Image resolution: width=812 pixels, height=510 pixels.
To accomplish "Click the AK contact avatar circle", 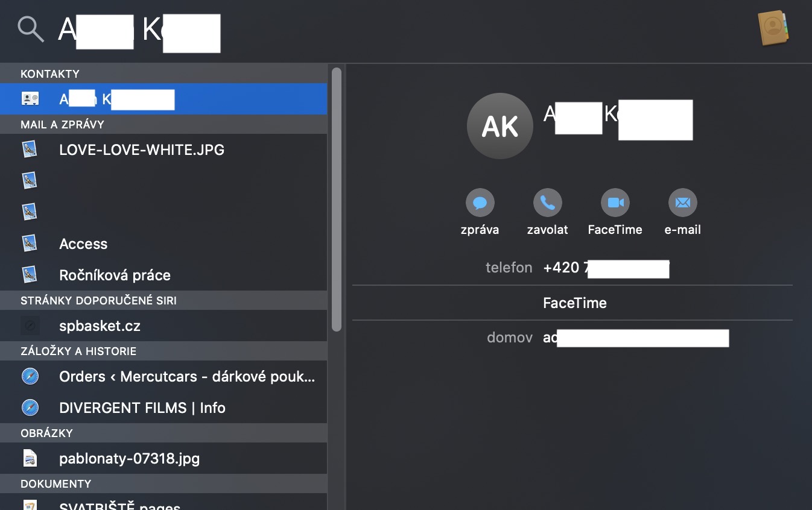I will [x=500, y=126].
